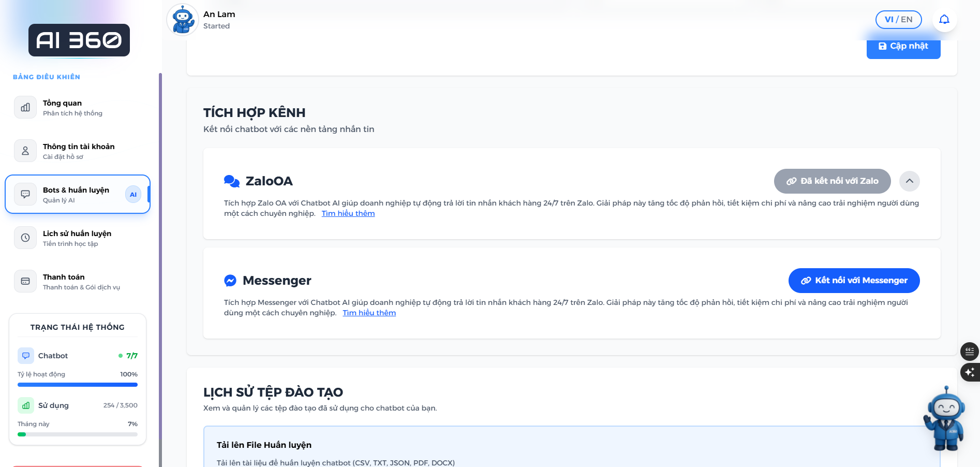The image size is (980, 467).
Task: Click the AI 360 logo
Action: click(79, 40)
